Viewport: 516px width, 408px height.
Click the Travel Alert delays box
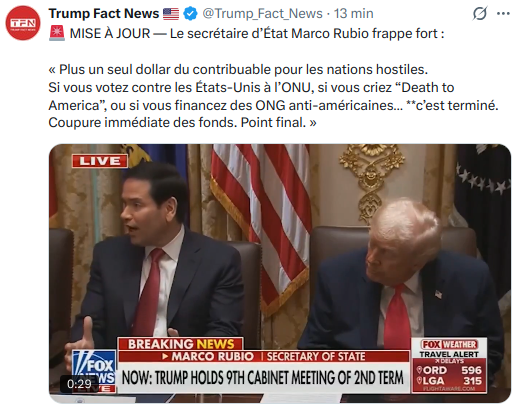[449, 365]
